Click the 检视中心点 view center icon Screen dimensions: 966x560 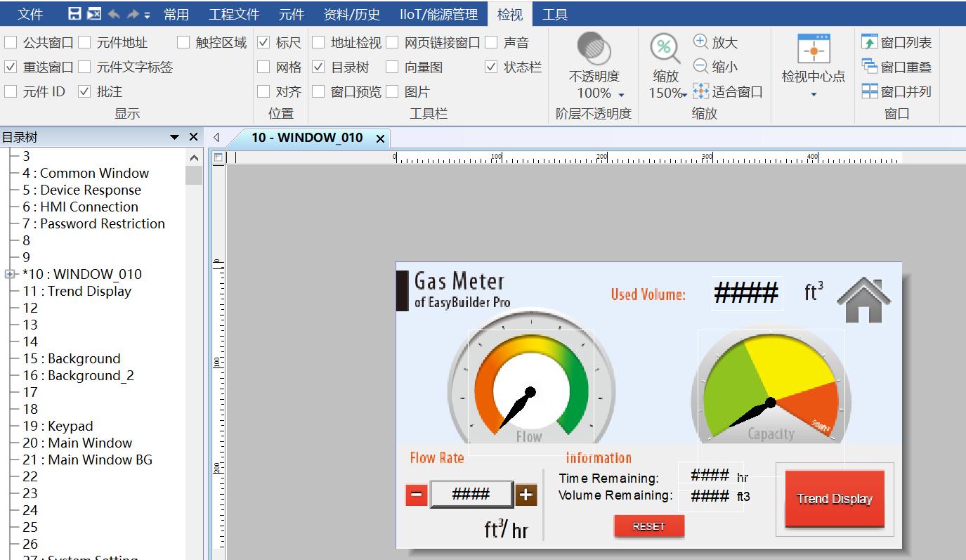coord(814,49)
